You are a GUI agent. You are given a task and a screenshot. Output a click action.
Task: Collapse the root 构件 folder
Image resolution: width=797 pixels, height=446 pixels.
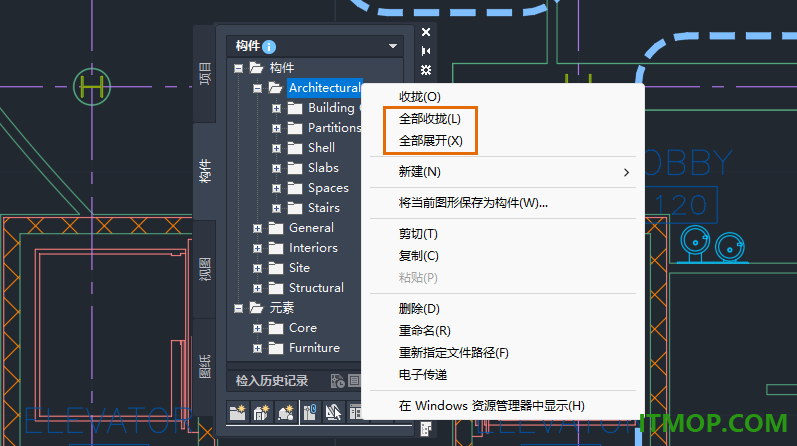point(238,68)
